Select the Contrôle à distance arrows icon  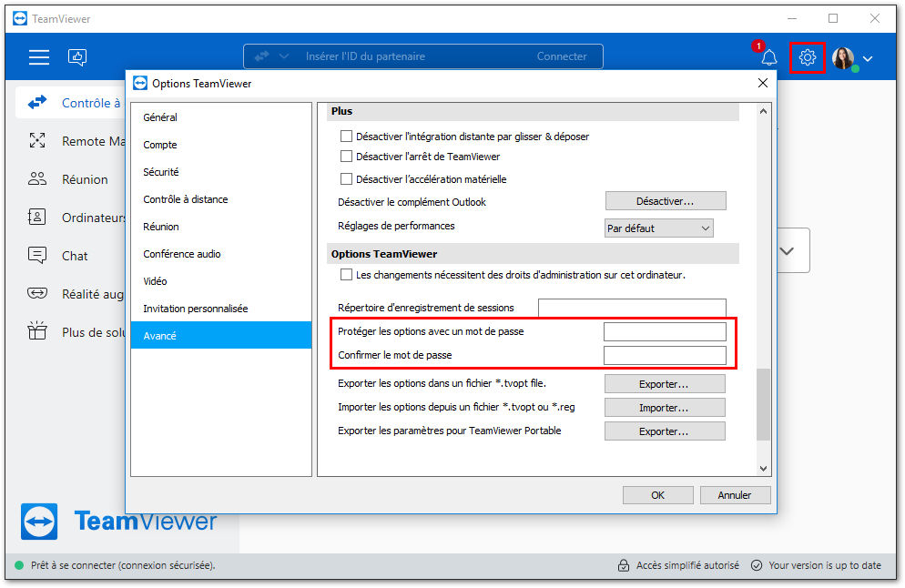37,103
